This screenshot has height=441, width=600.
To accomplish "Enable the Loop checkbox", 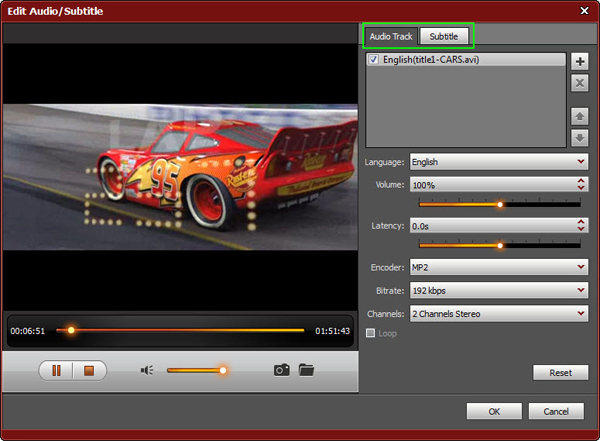I will [370, 333].
